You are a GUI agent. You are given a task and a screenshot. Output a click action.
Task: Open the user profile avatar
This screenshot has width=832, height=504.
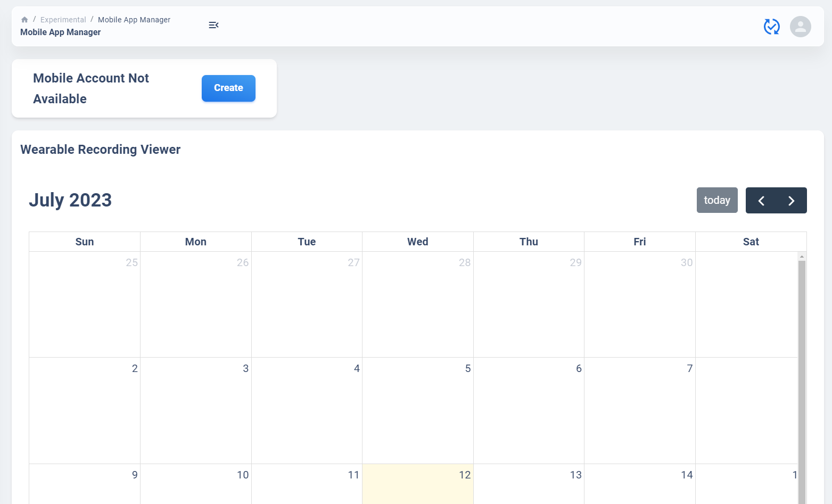point(800,27)
